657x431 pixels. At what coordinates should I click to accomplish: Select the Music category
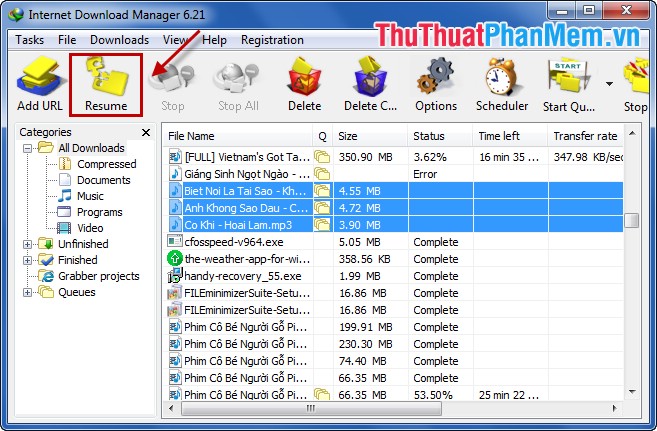click(x=90, y=196)
